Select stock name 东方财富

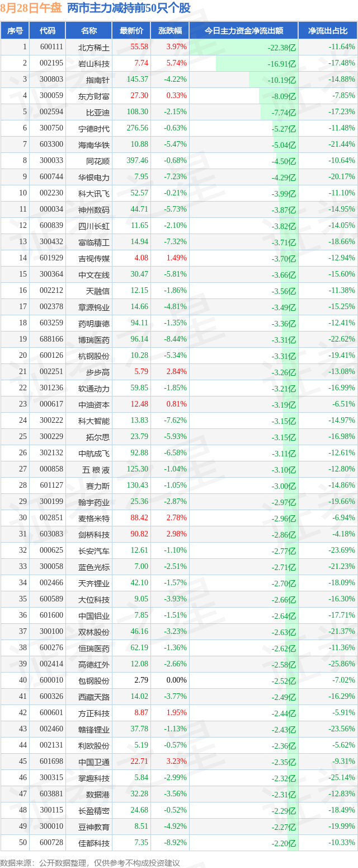[x=94, y=96]
